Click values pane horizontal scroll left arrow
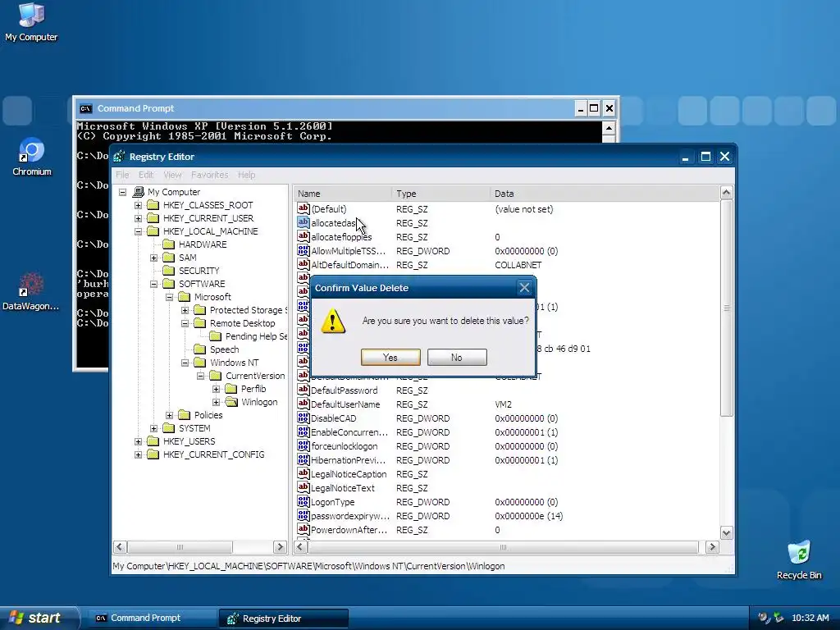Image resolution: width=840 pixels, height=630 pixels. click(300, 546)
